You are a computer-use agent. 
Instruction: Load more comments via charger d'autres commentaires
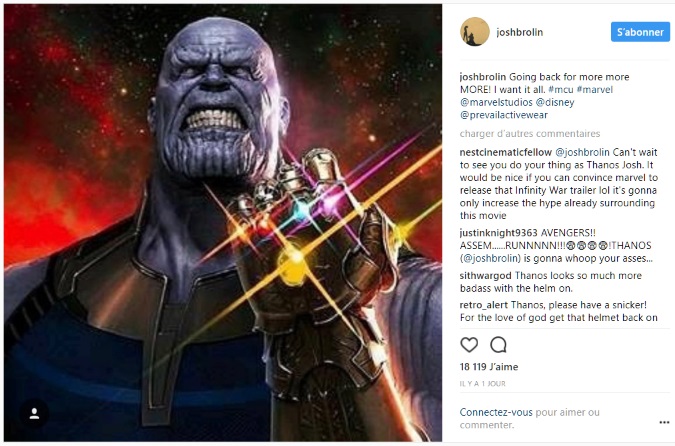[529, 133]
